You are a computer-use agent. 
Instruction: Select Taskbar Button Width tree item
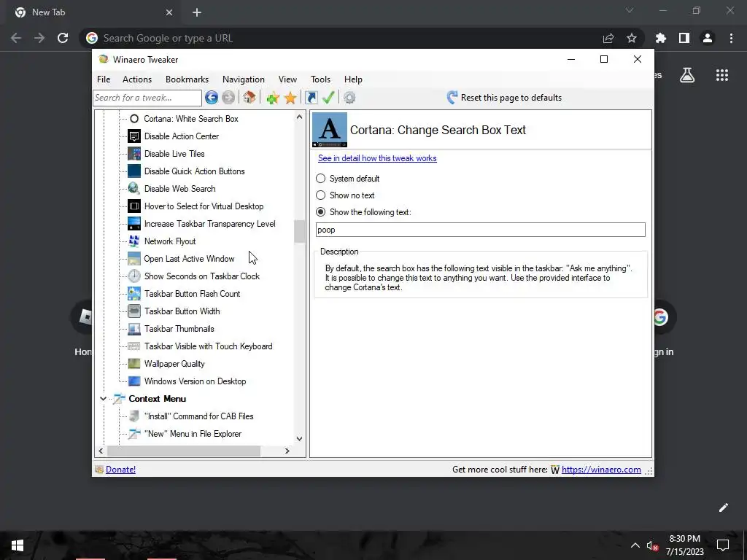tap(182, 311)
